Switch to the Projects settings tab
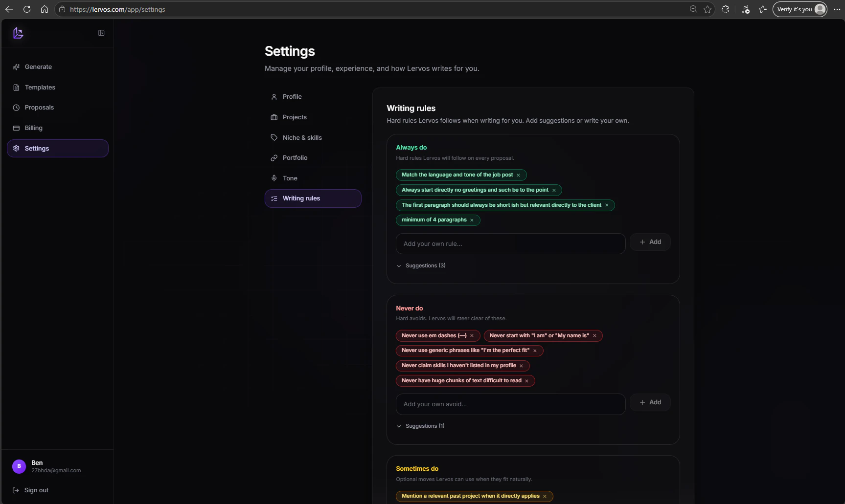This screenshot has width=845, height=504. point(313,117)
